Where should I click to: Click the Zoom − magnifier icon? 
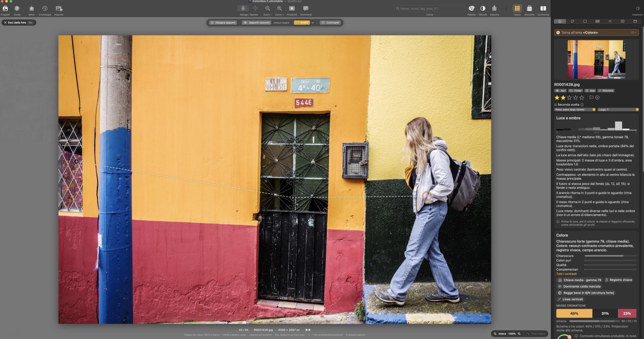click(268, 8)
